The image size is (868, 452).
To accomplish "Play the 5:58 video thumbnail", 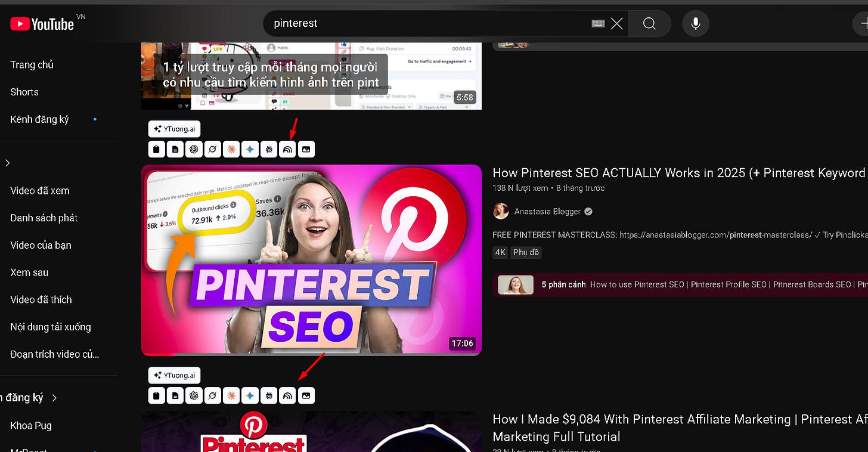I will [x=311, y=76].
